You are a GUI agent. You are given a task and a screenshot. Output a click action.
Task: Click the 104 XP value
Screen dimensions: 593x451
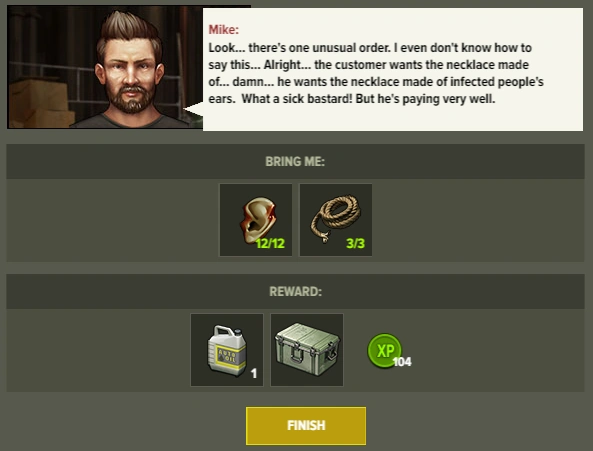coord(402,362)
